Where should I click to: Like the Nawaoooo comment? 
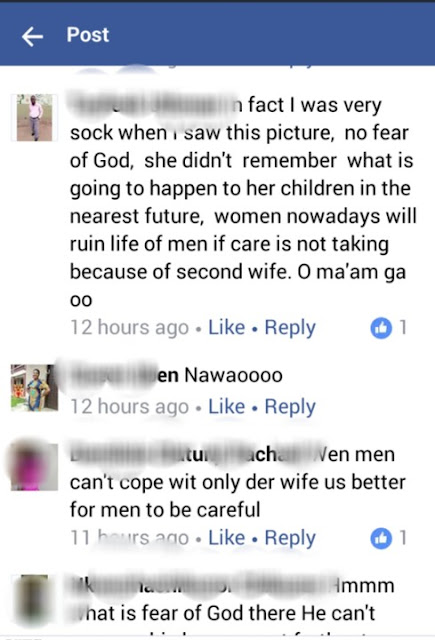click(226, 407)
